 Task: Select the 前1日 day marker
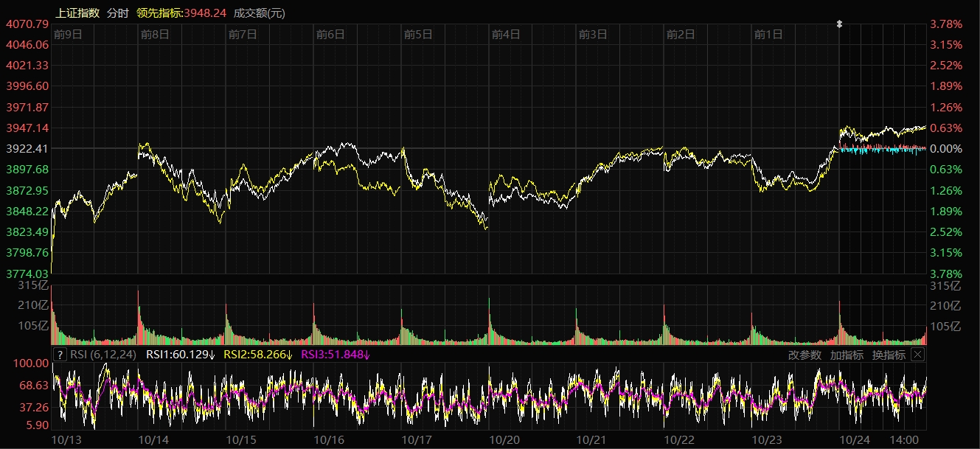click(768, 34)
